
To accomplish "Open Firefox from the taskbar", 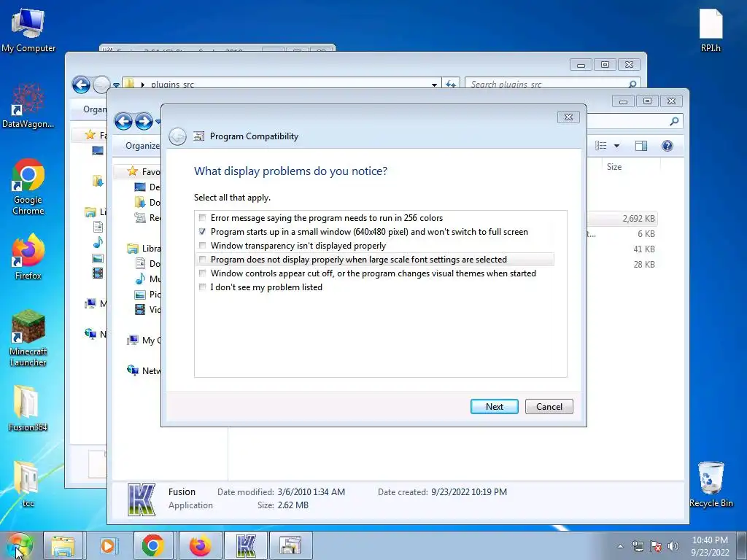I will point(200,545).
